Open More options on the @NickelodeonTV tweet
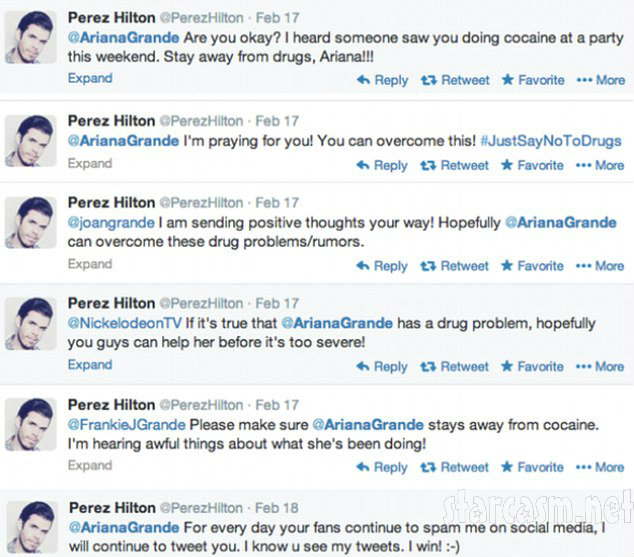 [x=601, y=367]
